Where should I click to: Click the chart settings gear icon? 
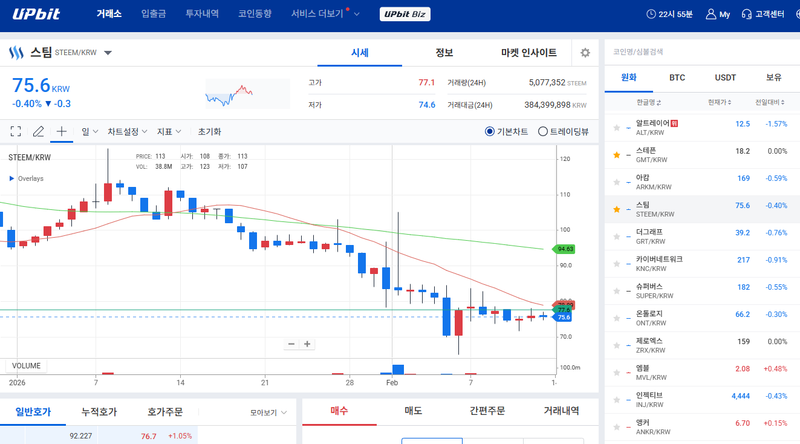click(585, 53)
